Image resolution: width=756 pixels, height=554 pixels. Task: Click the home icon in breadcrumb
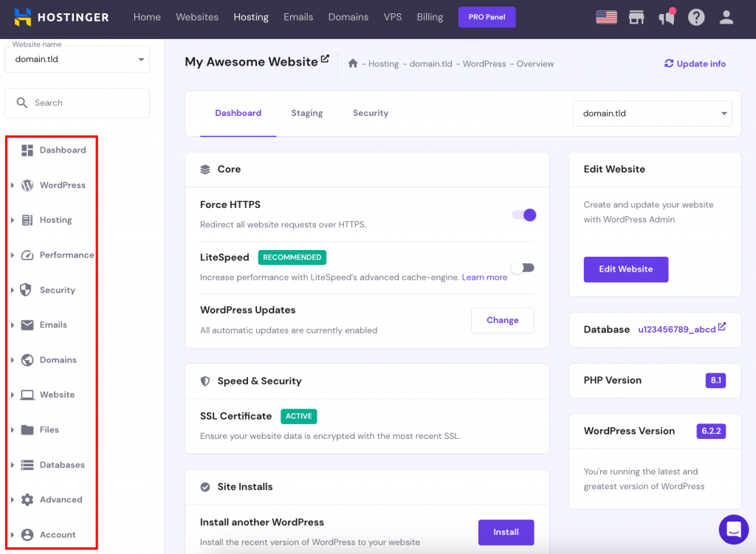coord(354,63)
